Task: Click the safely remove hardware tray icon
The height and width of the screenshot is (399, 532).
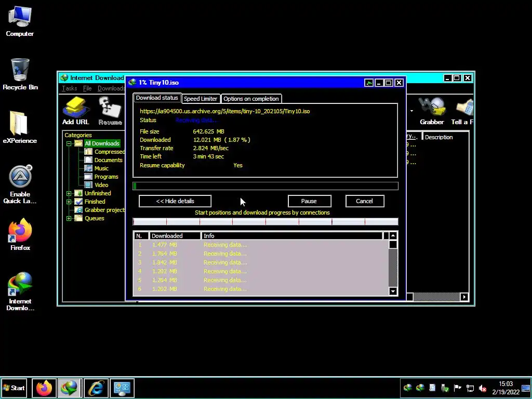Action: coord(445,388)
